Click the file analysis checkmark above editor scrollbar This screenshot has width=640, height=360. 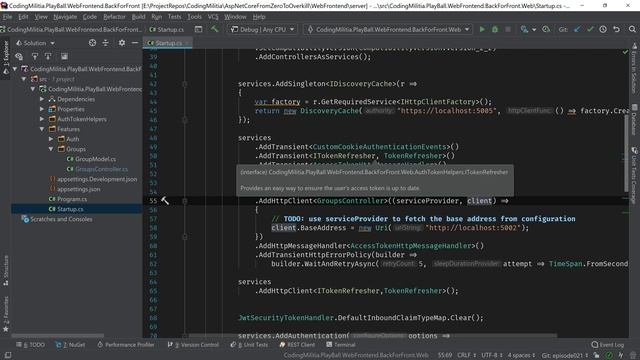(625, 52)
